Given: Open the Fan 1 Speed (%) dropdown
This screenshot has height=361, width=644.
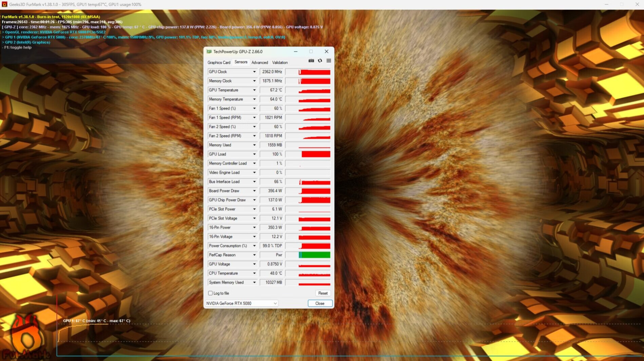Looking at the screenshot, I should pyautogui.click(x=254, y=108).
